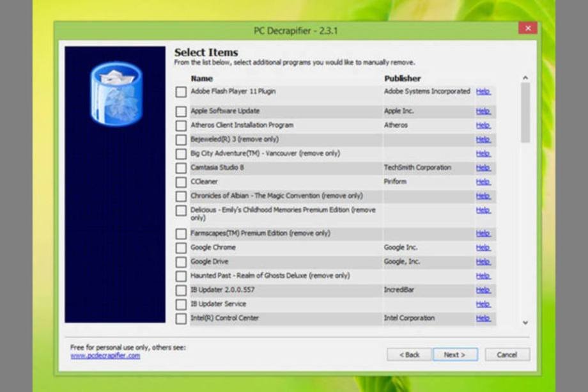Click the recycle bin wizard image
Image resolution: width=588 pixels, height=392 pixels.
(x=116, y=93)
